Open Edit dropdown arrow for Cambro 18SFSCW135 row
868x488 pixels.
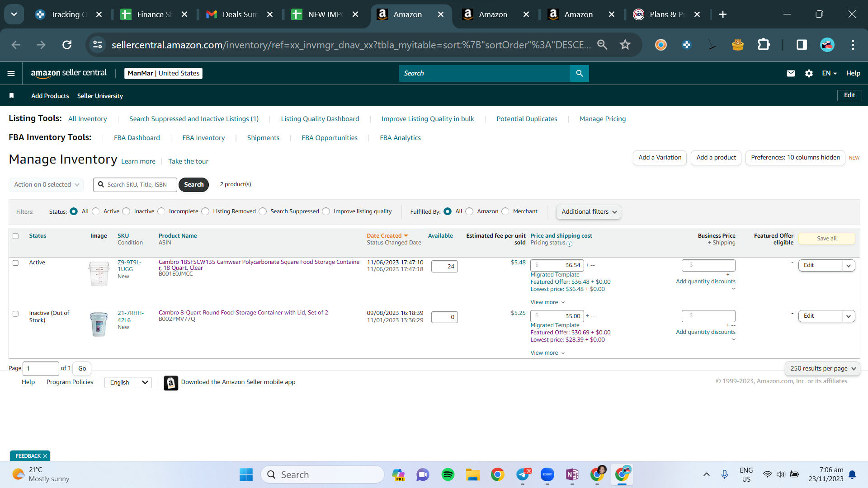(x=849, y=266)
